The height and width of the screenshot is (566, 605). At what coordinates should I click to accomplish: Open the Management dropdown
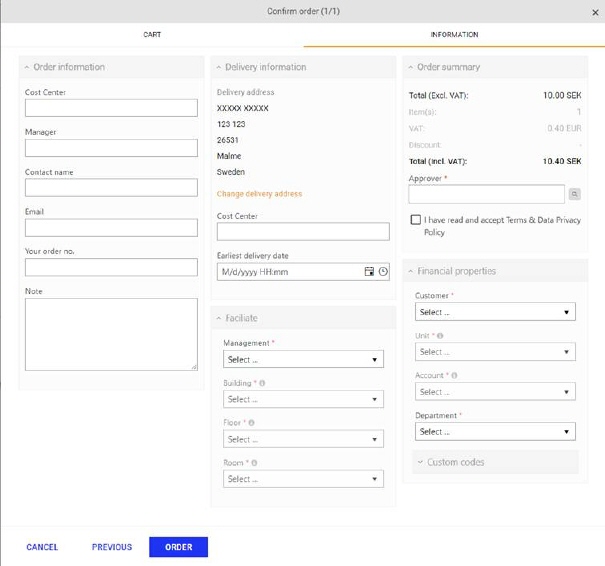(303, 359)
